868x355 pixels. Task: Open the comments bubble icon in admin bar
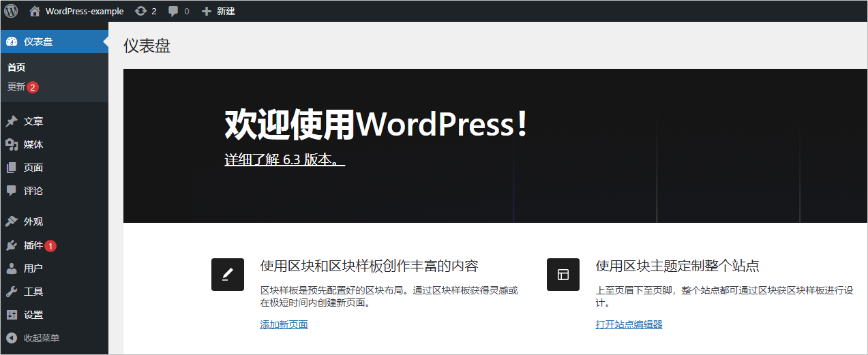174,12
